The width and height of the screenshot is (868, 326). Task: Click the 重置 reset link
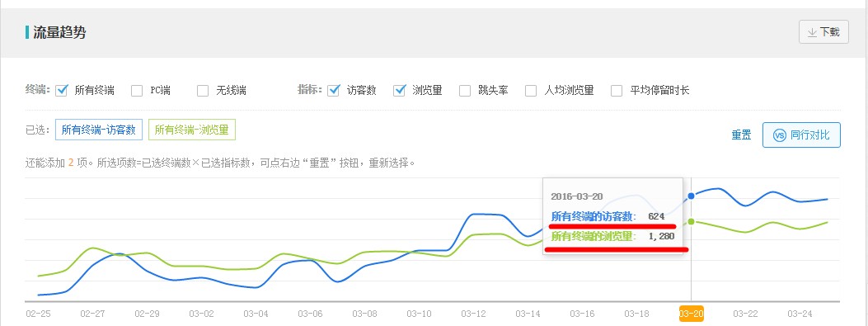point(741,135)
